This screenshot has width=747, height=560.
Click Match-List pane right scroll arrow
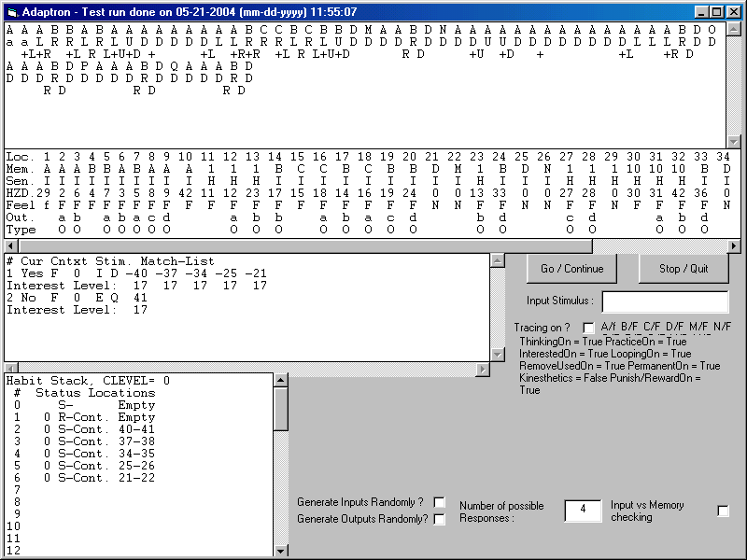483,369
